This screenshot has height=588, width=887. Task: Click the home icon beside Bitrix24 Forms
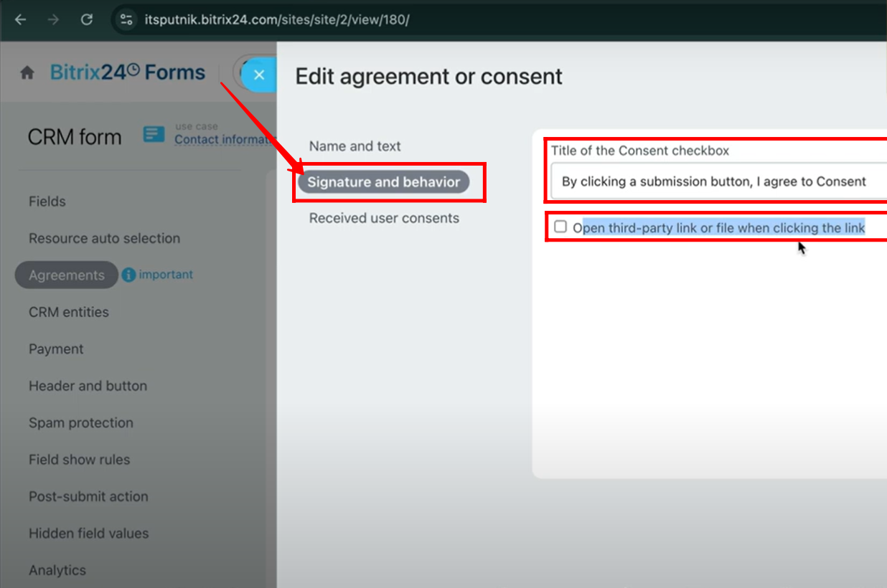coord(27,73)
